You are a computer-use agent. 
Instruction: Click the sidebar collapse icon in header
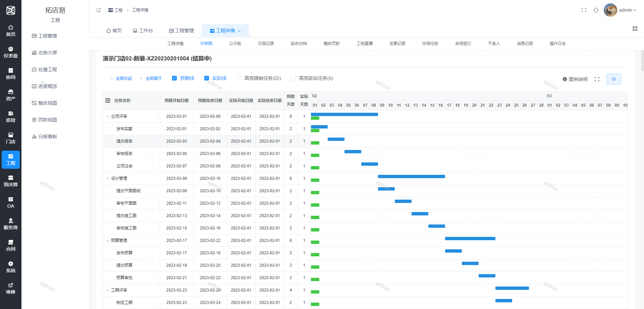coord(99,10)
